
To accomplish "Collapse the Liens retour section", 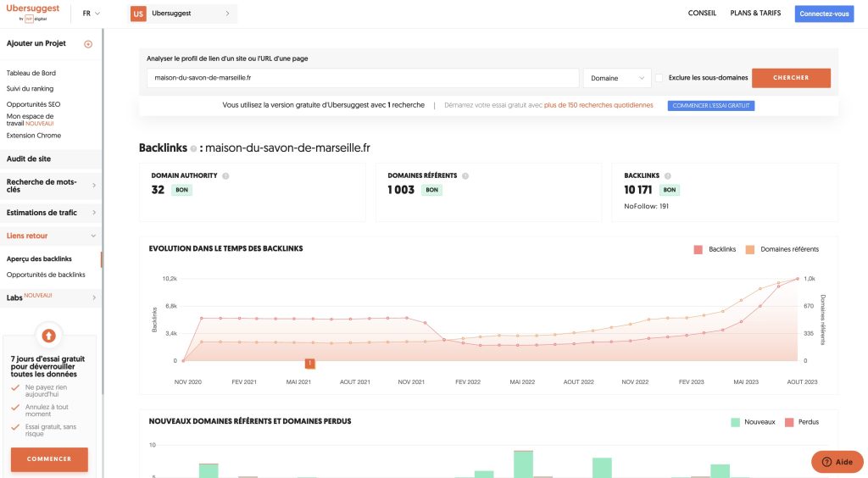I will click(x=51, y=236).
